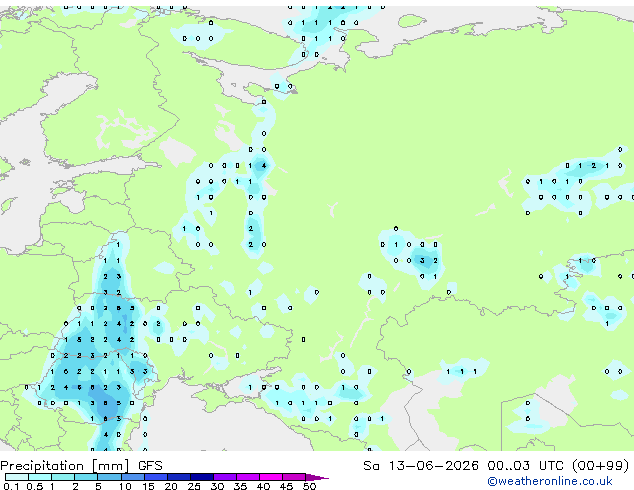Viewport: 634px width, 490px height.
Task: Click the magenta swatch between 40 and 45
Action: (x=271, y=477)
